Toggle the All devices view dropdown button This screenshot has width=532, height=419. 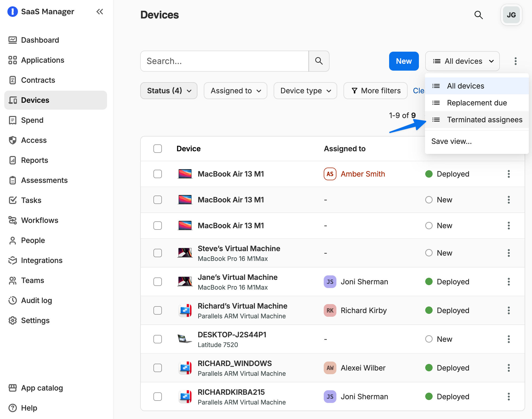pyautogui.click(x=462, y=61)
